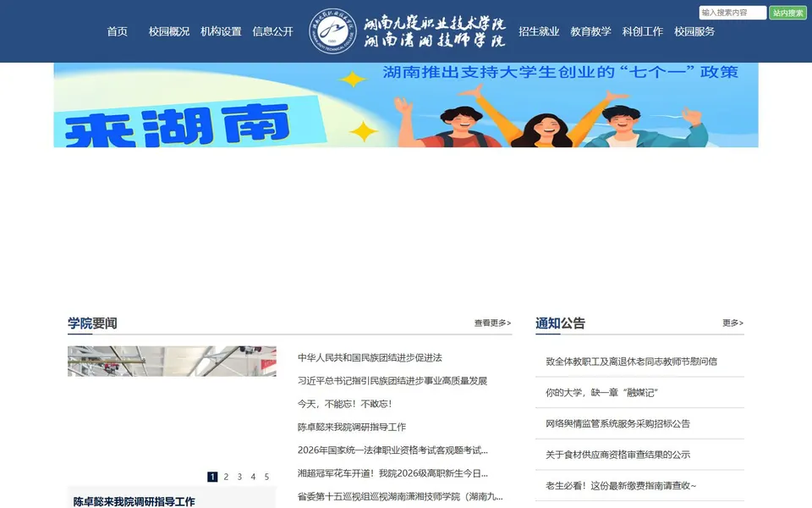This screenshot has height=508, width=812.
Task: Select slideshow page 5
Action: point(266,477)
